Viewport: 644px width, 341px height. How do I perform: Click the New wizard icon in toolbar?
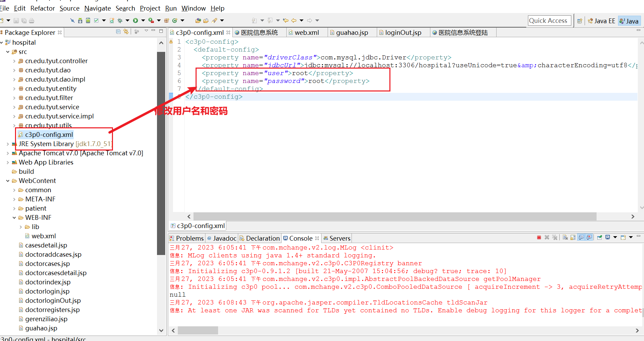pos(2,20)
